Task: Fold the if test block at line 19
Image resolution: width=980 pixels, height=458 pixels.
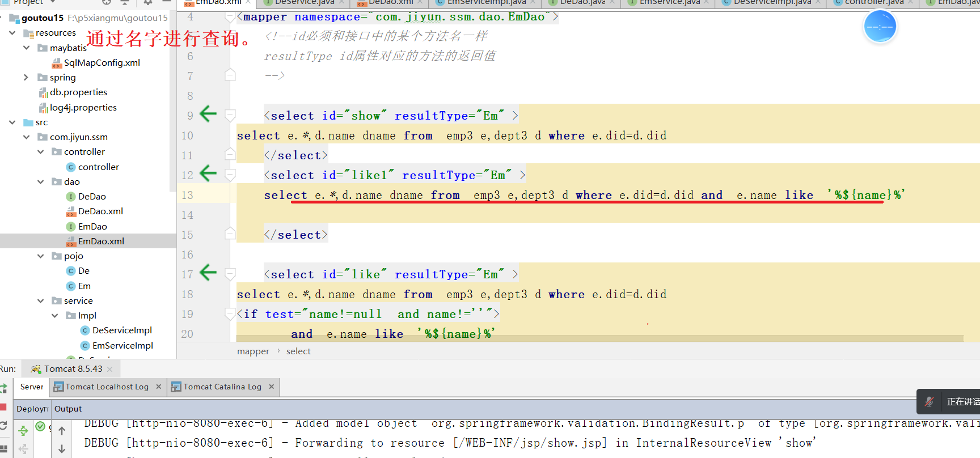Action: [230, 313]
